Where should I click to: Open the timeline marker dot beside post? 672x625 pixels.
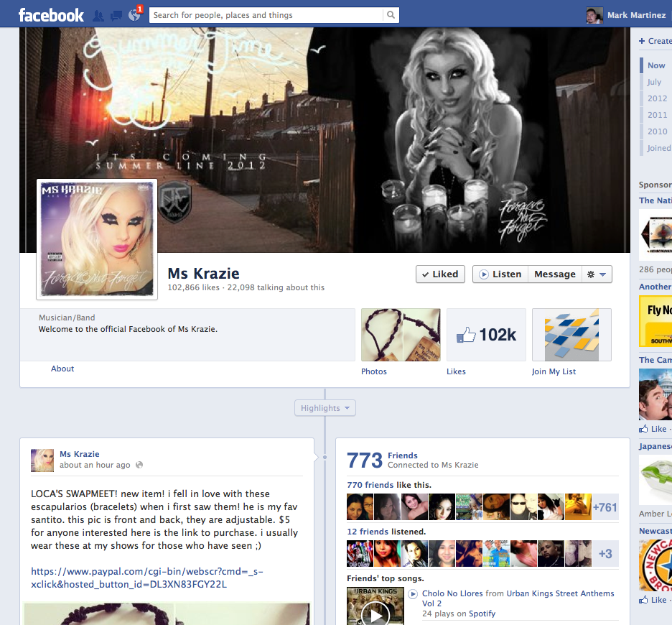pyautogui.click(x=325, y=458)
